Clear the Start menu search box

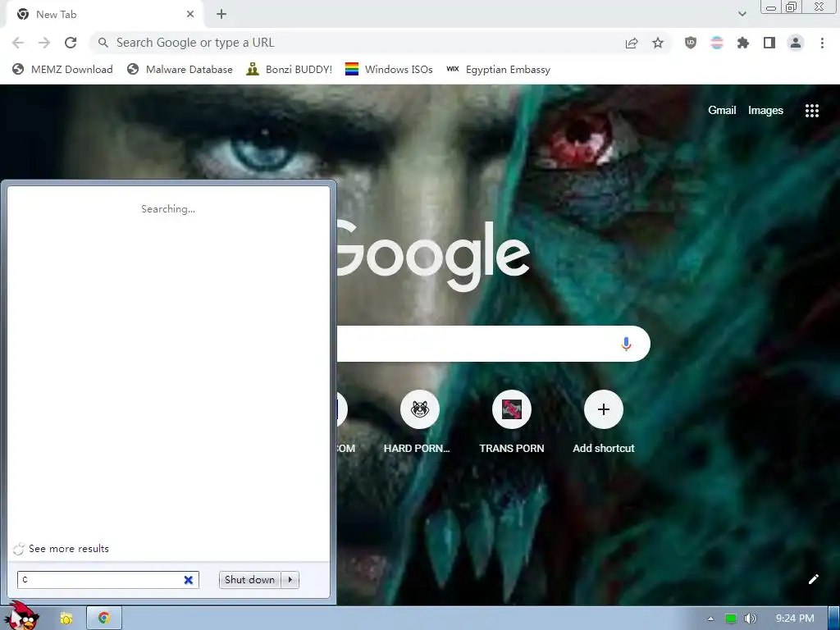pos(189,580)
